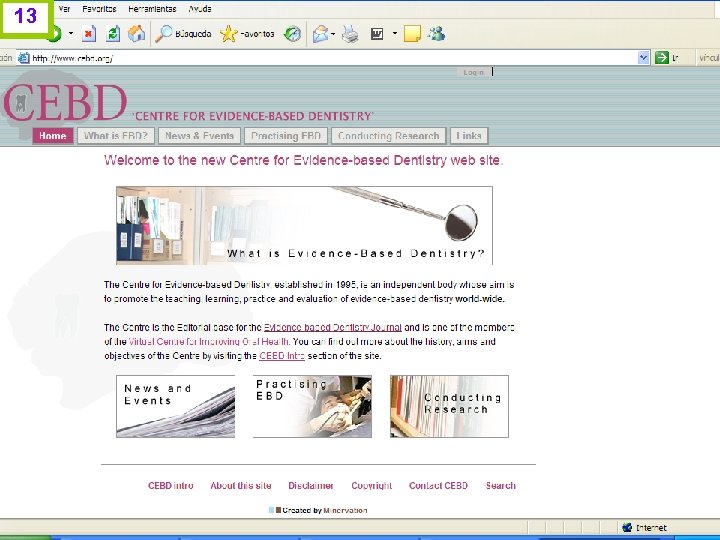Screen dimensions: 720x540
Task: Open the Mail envelope icon
Action: (320, 34)
